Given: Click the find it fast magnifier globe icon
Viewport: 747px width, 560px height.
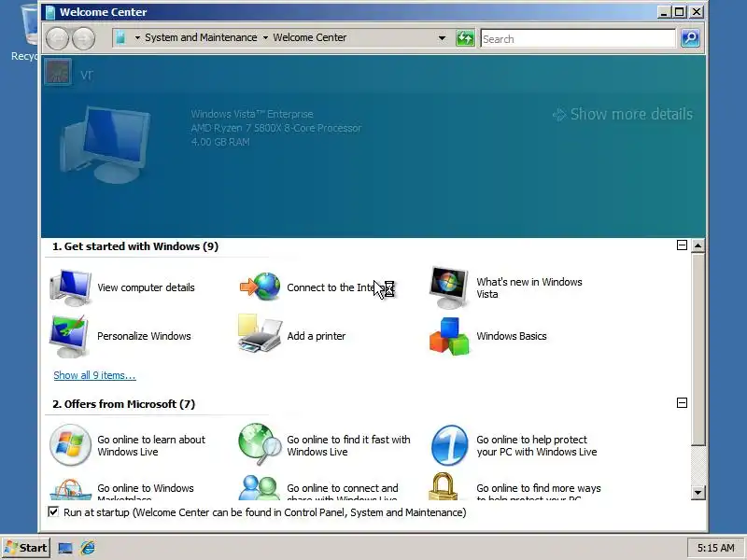Looking at the screenshot, I should click(260, 444).
